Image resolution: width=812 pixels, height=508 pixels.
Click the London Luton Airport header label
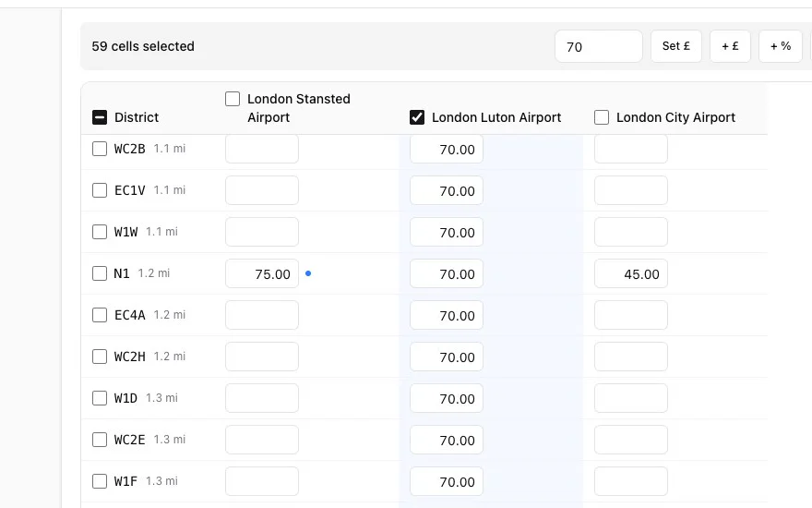496,117
